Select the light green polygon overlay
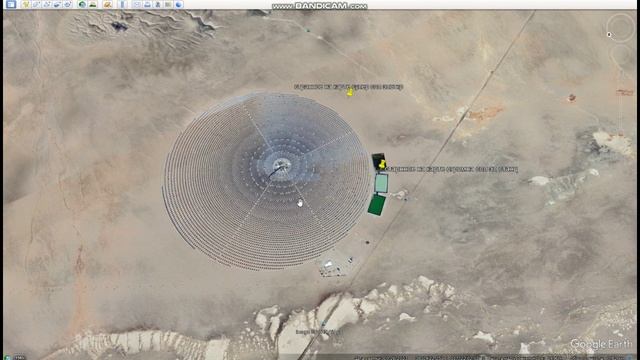This screenshot has width=640, height=360. [x=381, y=183]
